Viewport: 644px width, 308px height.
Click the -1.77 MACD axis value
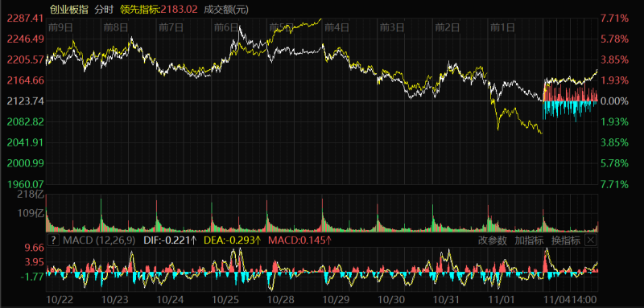tap(32, 277)
